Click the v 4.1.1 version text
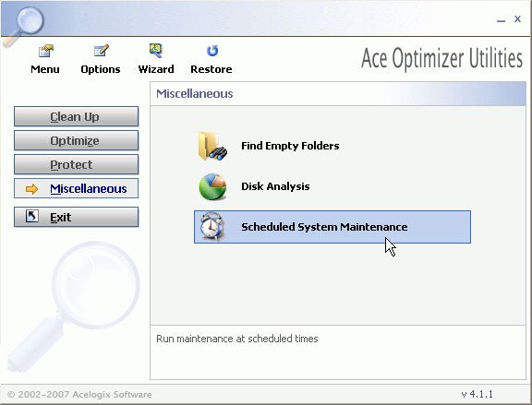Image resolution: width=532 pixels, height=405 pixels. (477, 394)
